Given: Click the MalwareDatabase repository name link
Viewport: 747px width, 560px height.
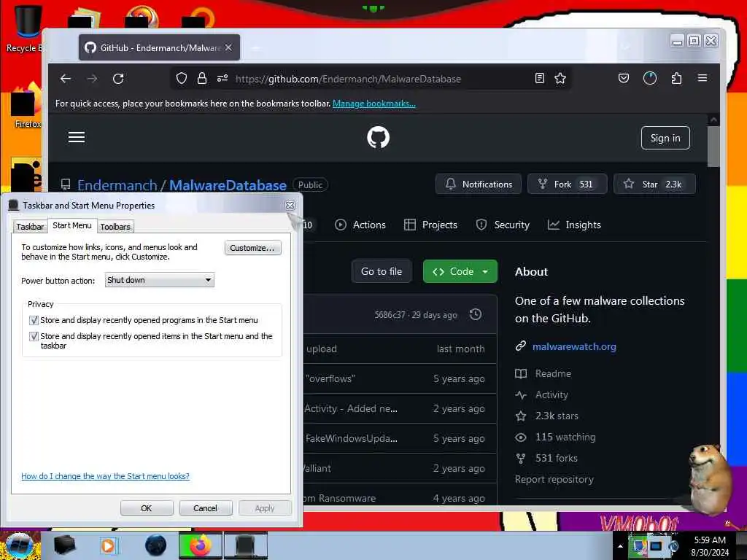Looking at the screenshot, I should click(228, 184).
